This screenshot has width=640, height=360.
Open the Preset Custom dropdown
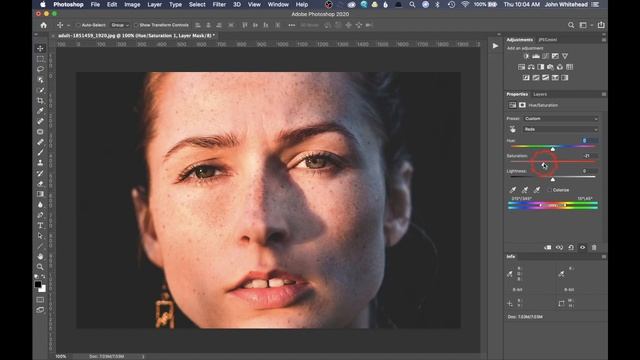pyautogui.click(x=561, y=119)
